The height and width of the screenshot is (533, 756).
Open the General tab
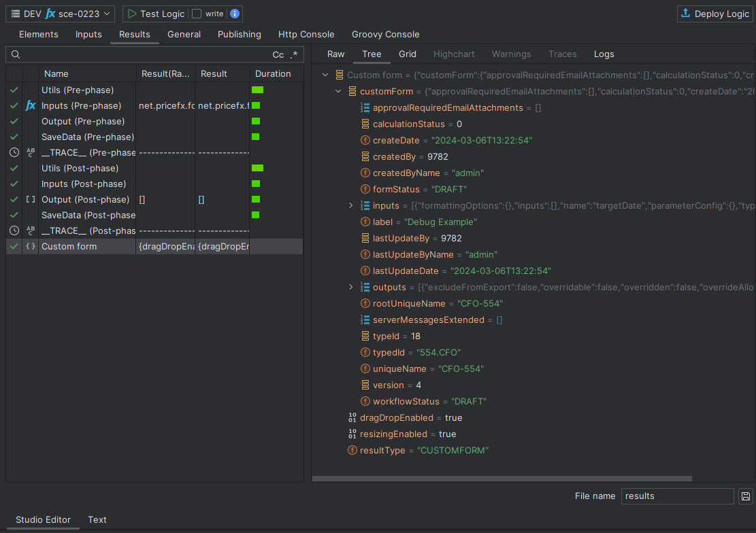(x=184, y=34)
